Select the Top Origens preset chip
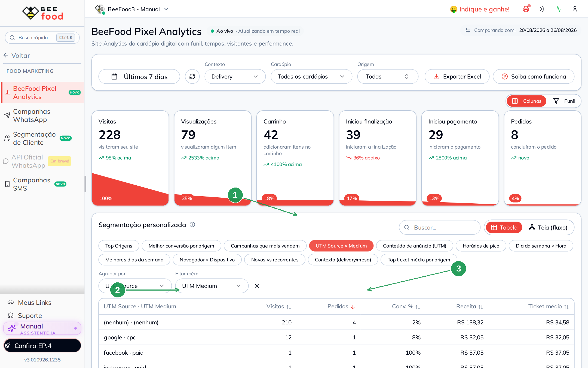 [119, 246]
